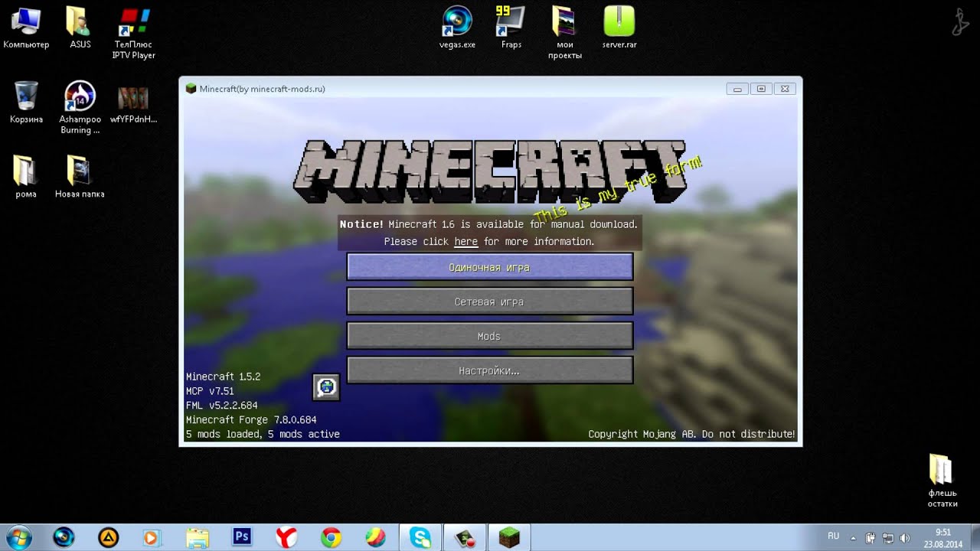Click 'Minecraft 1.5.2' version text

click(x=223, y=377)
